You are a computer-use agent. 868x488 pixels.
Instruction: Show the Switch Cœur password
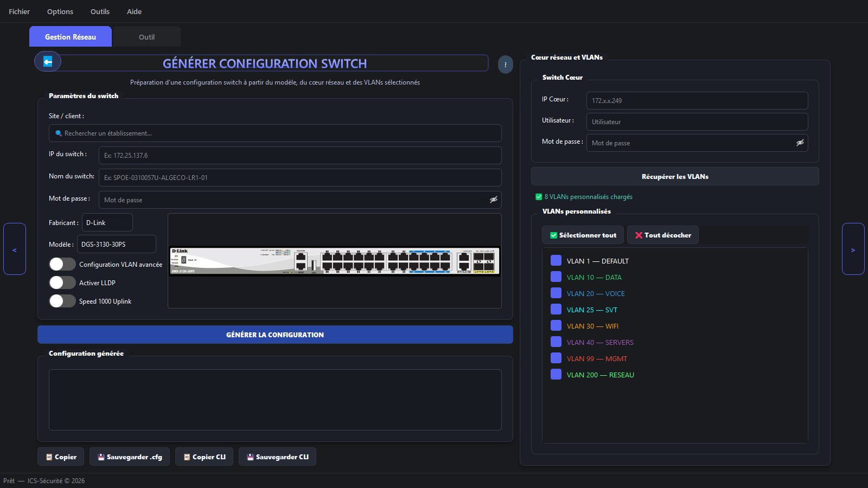tap(800, 143)
